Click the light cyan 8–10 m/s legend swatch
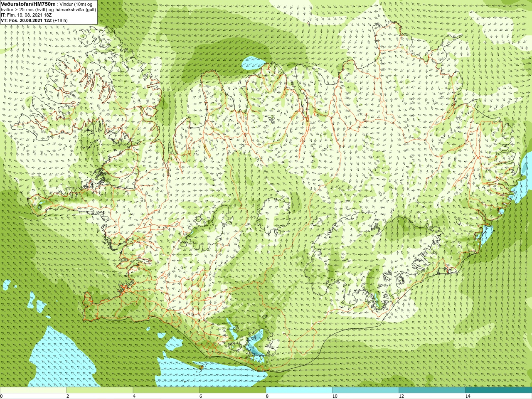The width and height of the screenshot is (532, 399). point(299,390)
